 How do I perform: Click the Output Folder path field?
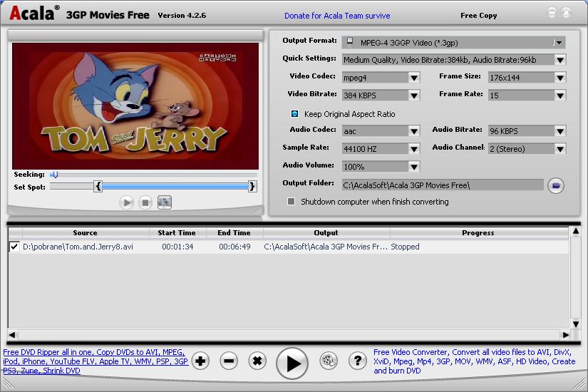tap(443, 185)
